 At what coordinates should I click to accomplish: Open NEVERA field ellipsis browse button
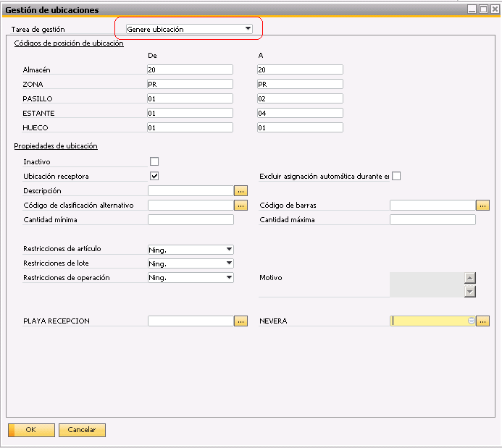click(482, 321)
